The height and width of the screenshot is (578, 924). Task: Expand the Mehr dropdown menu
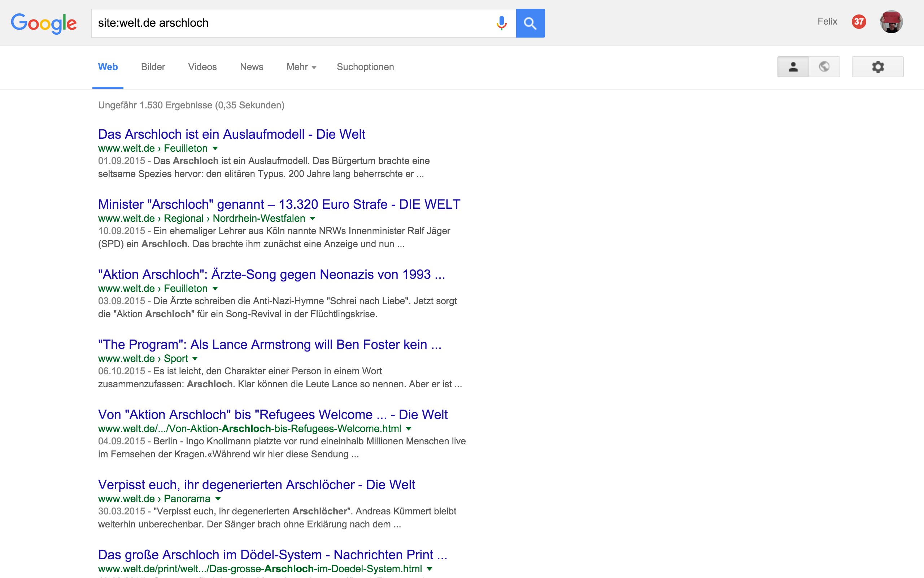pyautogui.click(x=301, y=67)
